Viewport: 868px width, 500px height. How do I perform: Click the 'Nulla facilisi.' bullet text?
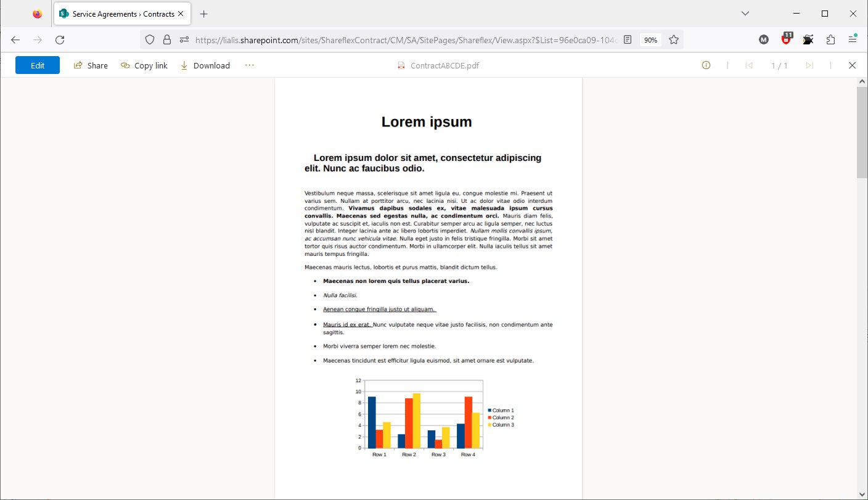(340, 295)
